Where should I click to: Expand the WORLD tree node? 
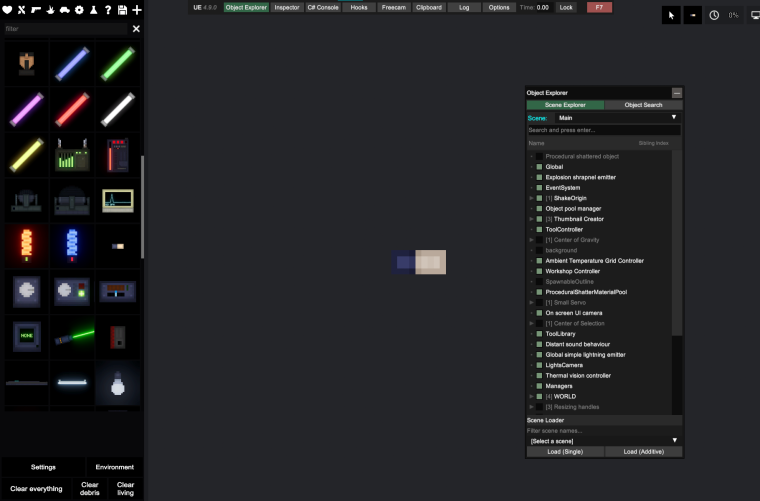531,396
